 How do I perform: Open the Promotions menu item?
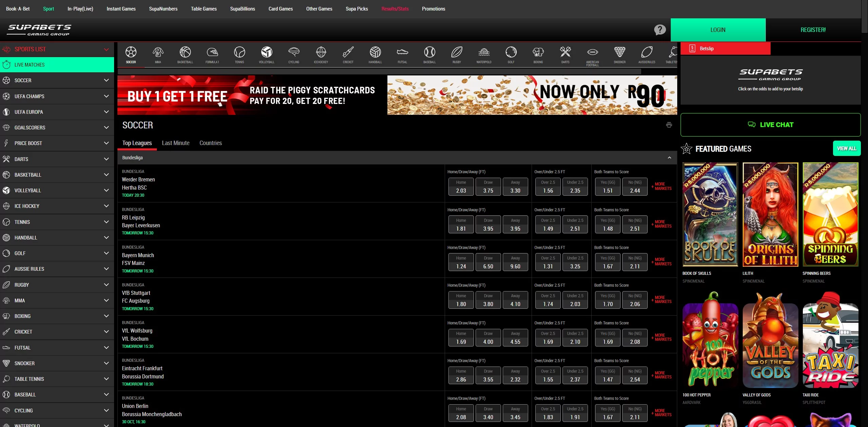[x=433, y=9]
